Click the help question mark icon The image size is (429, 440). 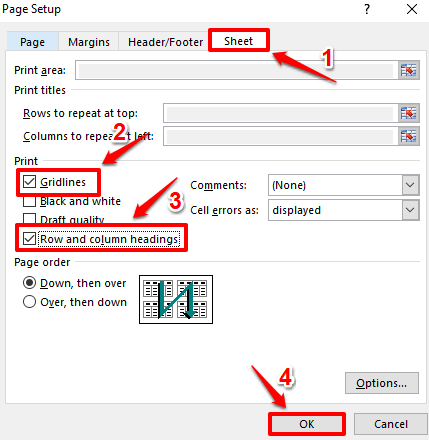coord(367,9)
